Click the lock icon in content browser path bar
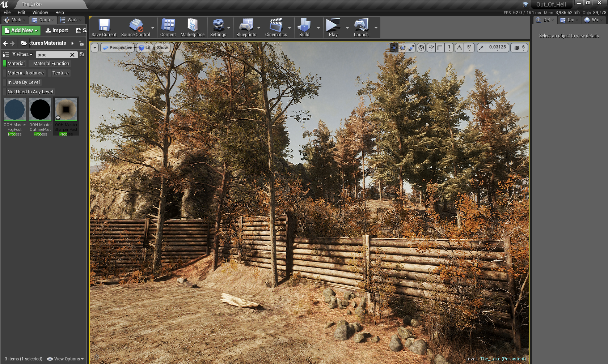The width and height of the screenshot is (608, 364). point(81,43)
